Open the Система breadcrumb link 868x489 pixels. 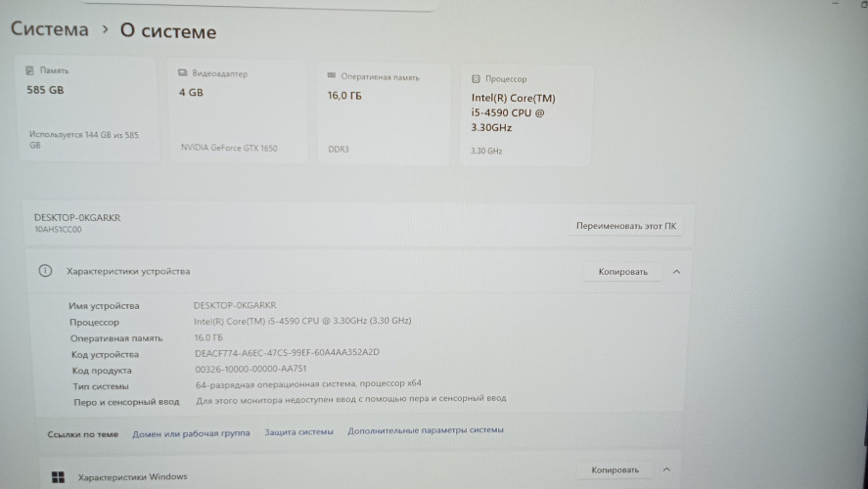click(x=49, y=28)
